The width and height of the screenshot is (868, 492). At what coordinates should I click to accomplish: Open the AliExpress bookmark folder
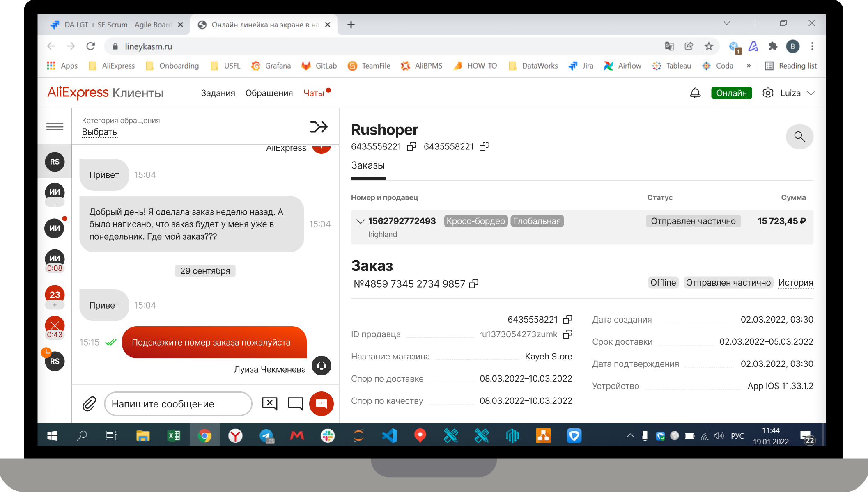(112, 66)
